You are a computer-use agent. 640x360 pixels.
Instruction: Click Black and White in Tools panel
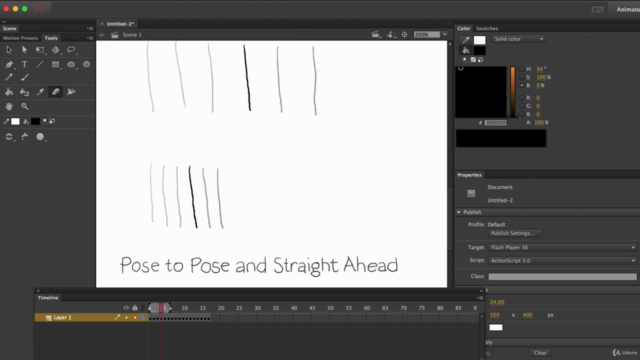pyautogui.click(x=45, y=121)
